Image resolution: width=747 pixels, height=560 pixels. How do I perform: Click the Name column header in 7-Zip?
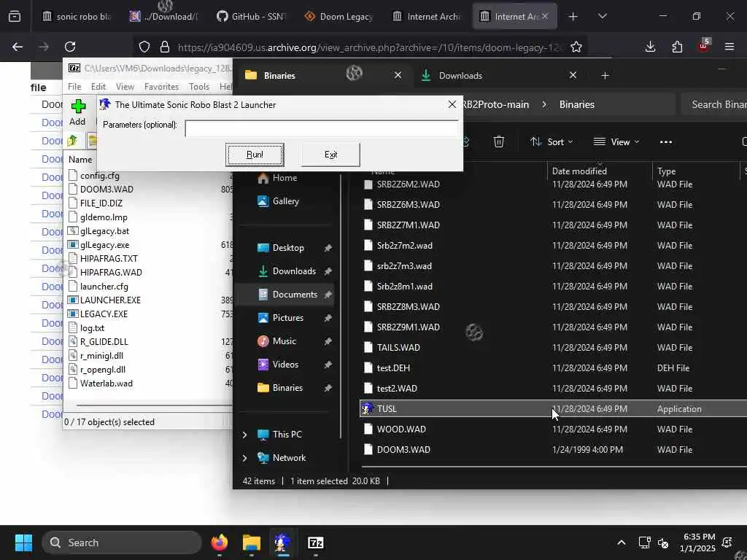(80, 160)
